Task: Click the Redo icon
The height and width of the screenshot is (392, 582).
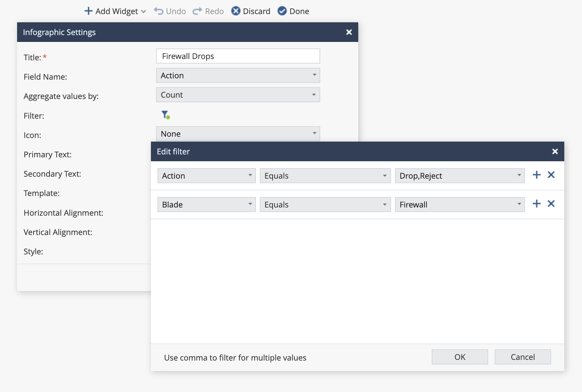Action: point(197,11)
